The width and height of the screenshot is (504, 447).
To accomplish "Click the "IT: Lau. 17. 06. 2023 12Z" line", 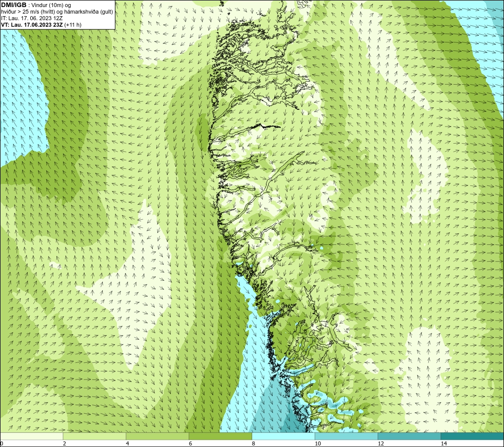I will tap(32, 18).
